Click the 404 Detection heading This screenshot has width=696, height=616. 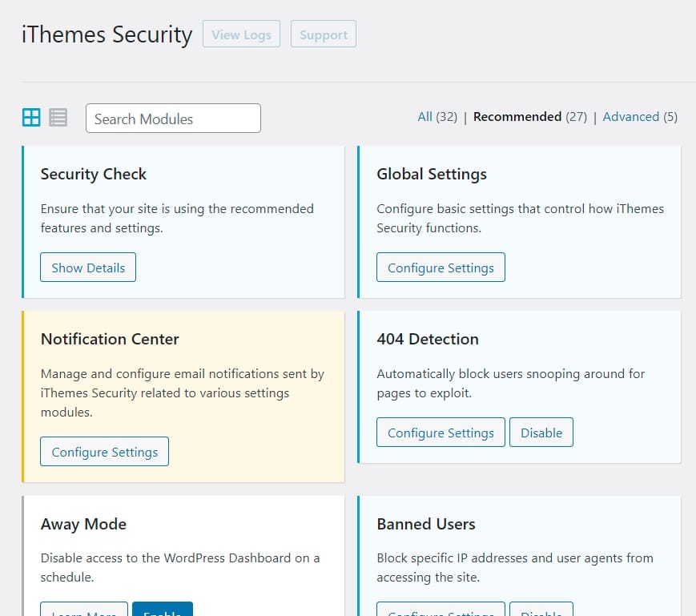(428, 339)
